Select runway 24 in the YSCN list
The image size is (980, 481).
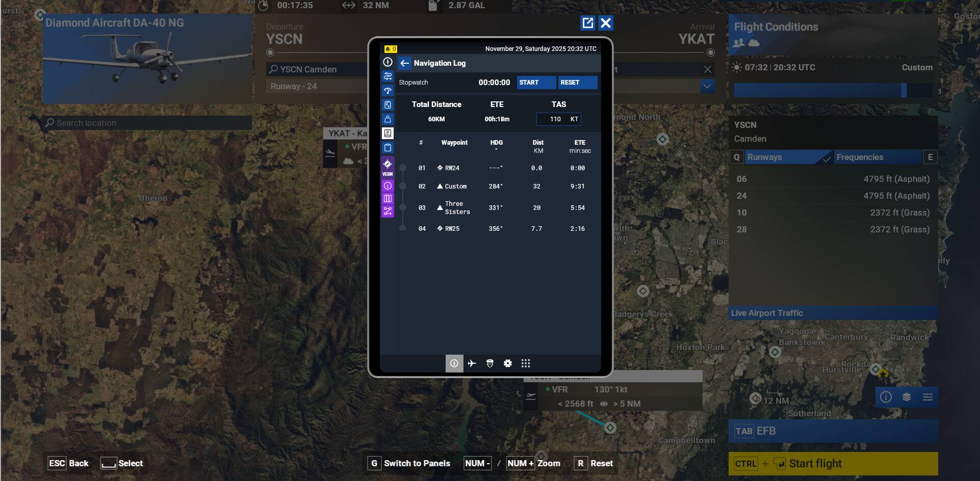tap(833, 196)
